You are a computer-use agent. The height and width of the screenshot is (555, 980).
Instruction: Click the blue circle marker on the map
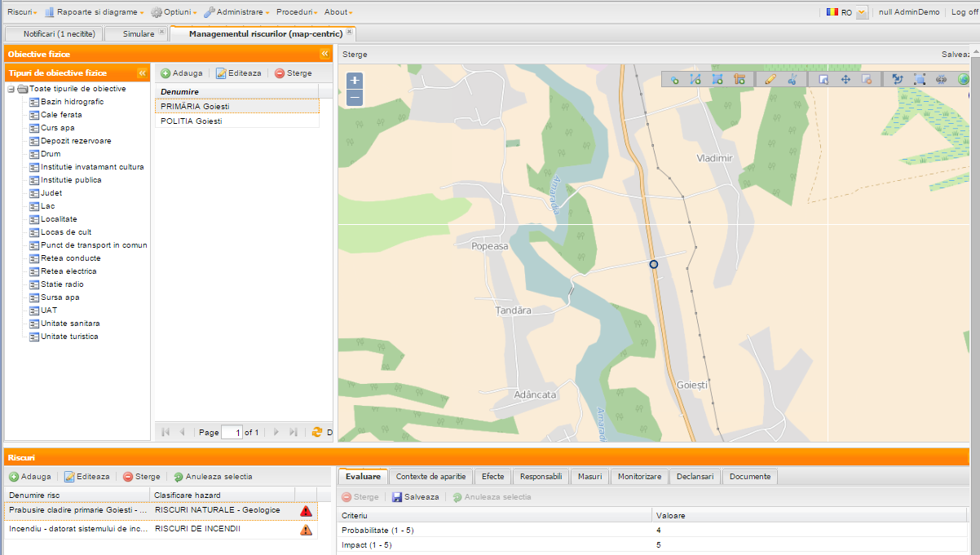654,264
